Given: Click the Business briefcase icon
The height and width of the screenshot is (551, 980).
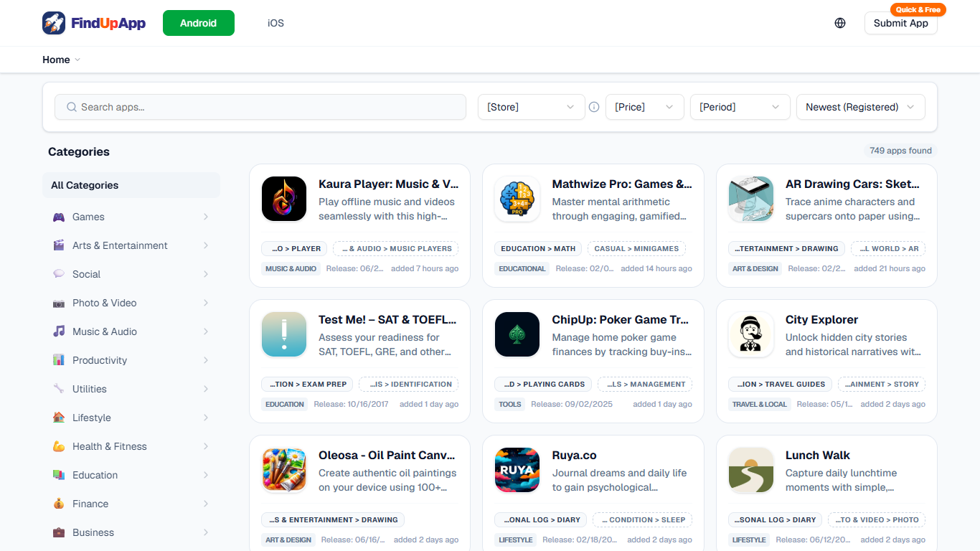Looking at the screenshot, I should coord(59,532).
